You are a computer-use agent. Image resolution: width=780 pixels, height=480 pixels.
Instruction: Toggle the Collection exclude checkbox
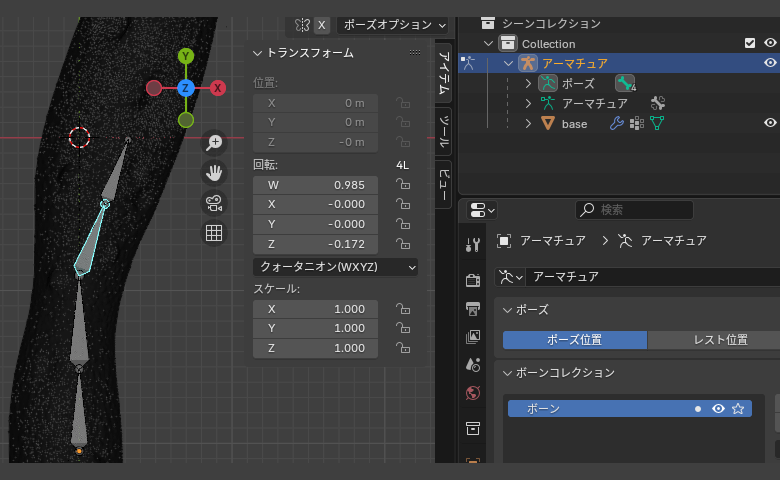click(x=750, y=43)
